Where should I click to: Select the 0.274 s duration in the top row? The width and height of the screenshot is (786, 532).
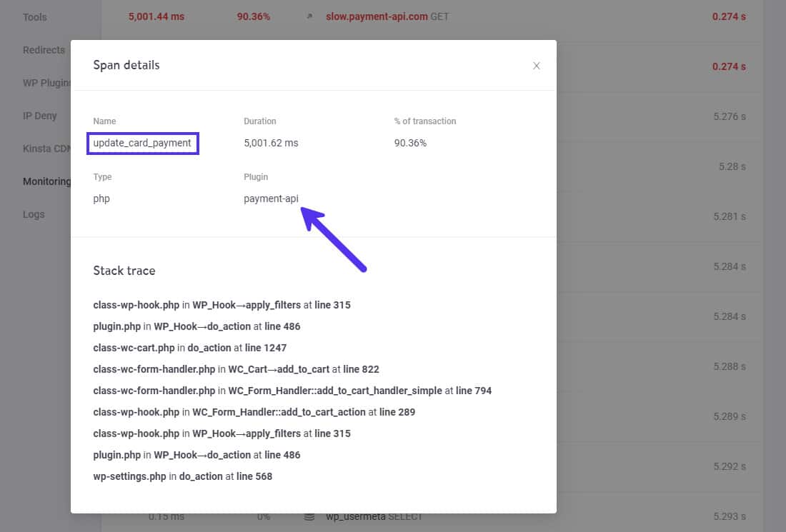[x=728, y=16]
